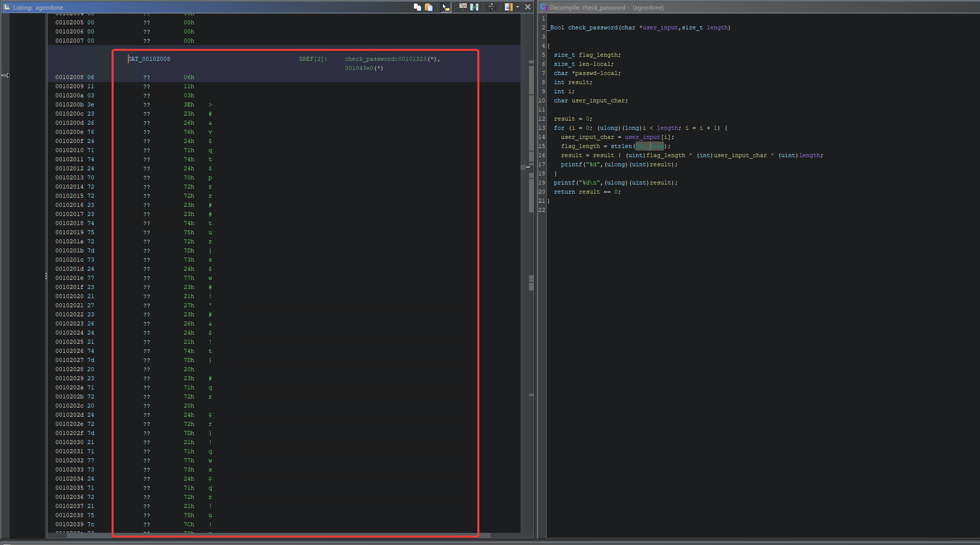Image resolution: width=980 pixels, height=545 pixels.
Task: Select address 00102028 row
Action: (69, 369)
